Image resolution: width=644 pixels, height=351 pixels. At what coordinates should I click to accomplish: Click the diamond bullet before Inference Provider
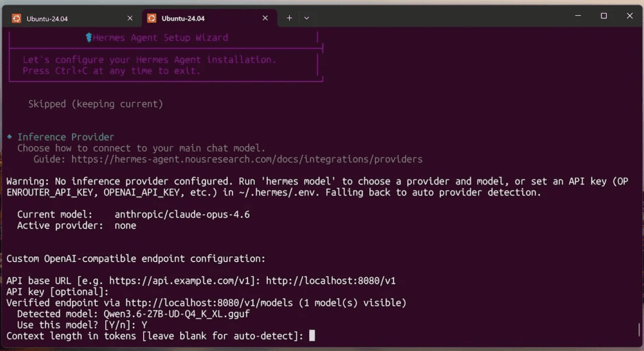[x=10, y=136]
